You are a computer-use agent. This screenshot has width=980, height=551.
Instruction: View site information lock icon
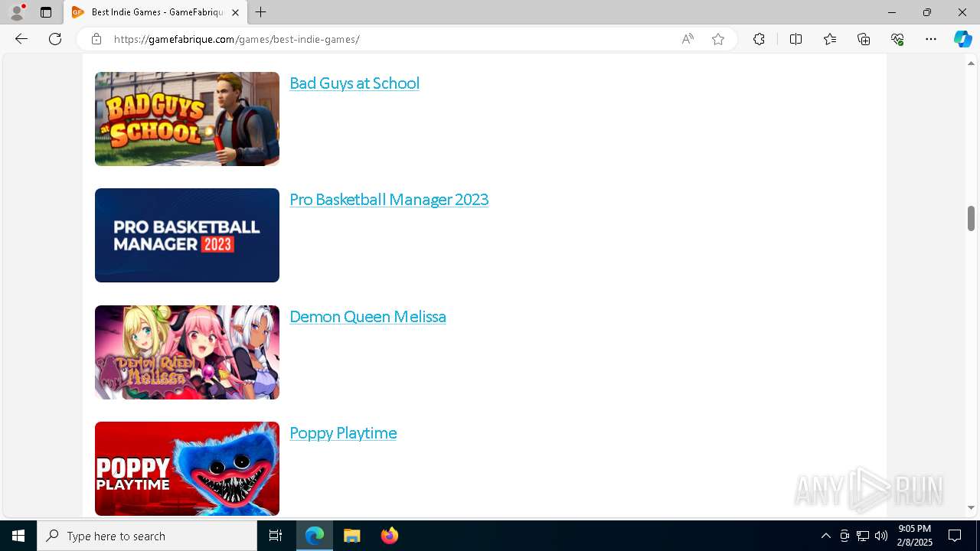coord(96,39)
